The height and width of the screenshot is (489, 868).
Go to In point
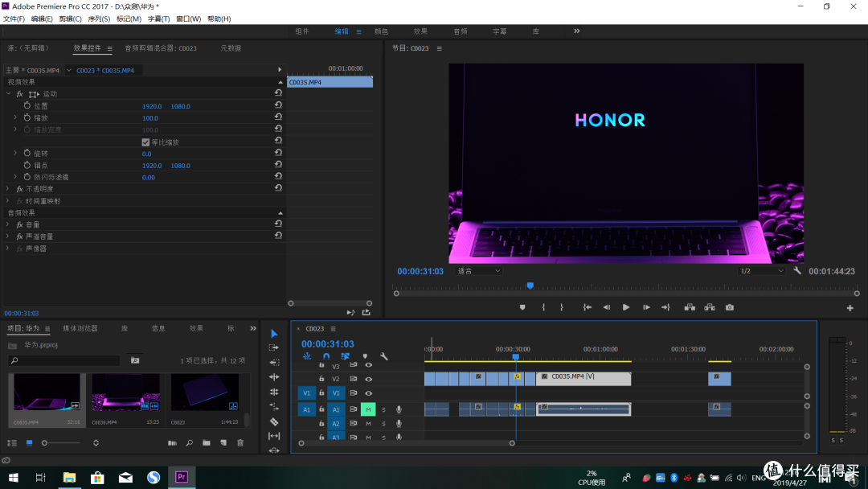[x=588, y=307]
